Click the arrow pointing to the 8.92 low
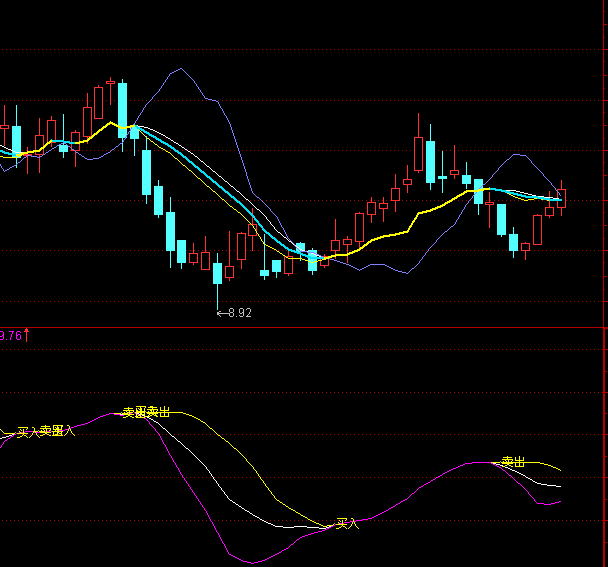608x567 pixels. click(x=222, y=313)
